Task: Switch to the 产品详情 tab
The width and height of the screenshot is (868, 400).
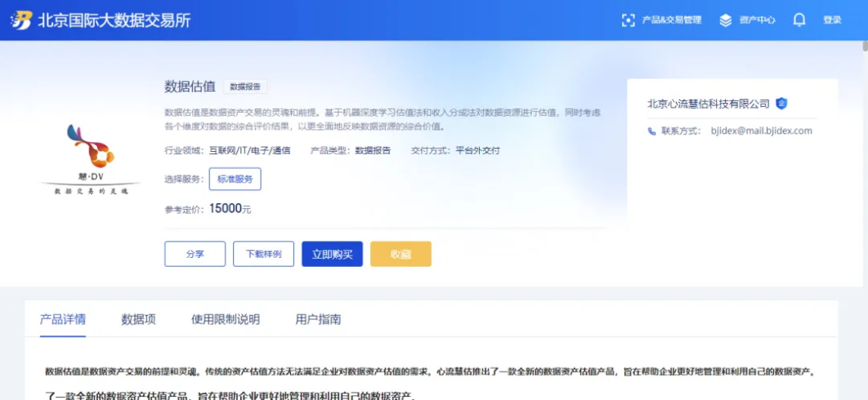Action: click(63, 320)
